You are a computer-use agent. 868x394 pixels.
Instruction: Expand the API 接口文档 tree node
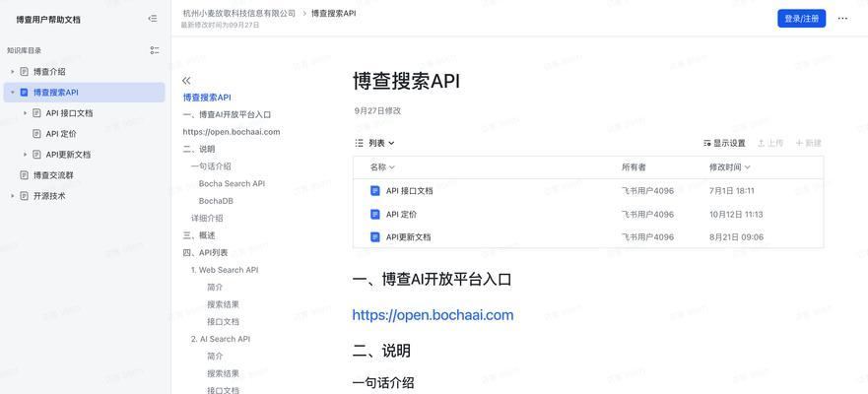[x=26, y=113]
